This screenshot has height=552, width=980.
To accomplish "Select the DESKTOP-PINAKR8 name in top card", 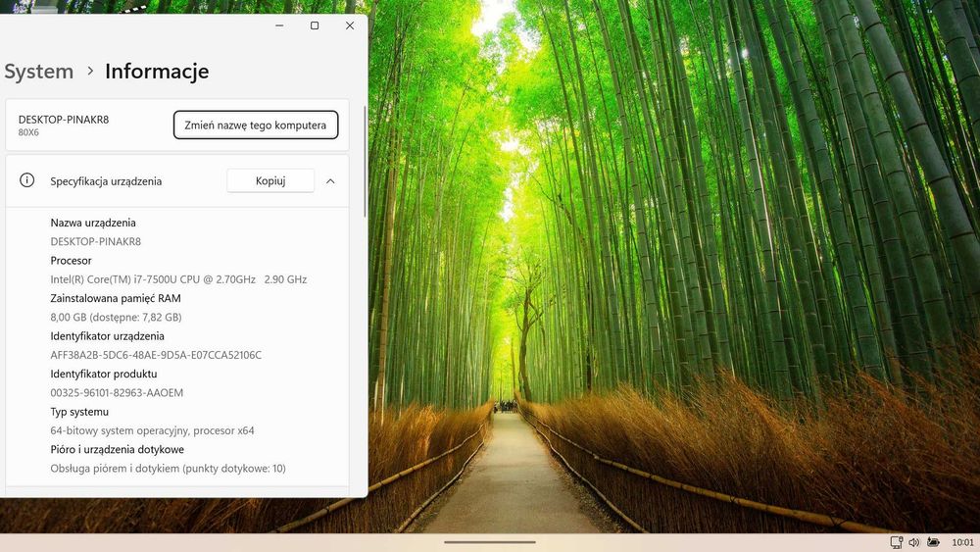I will point(63,120).
